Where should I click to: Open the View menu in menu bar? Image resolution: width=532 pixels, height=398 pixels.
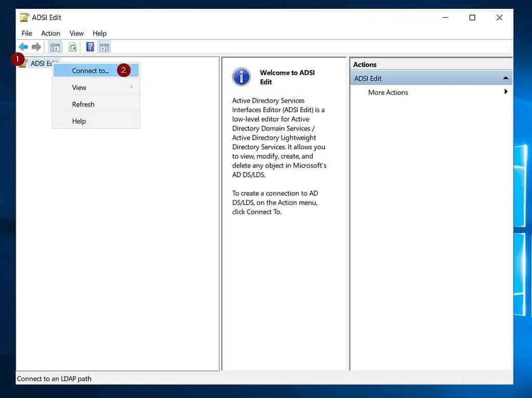[x=76, y=33]
